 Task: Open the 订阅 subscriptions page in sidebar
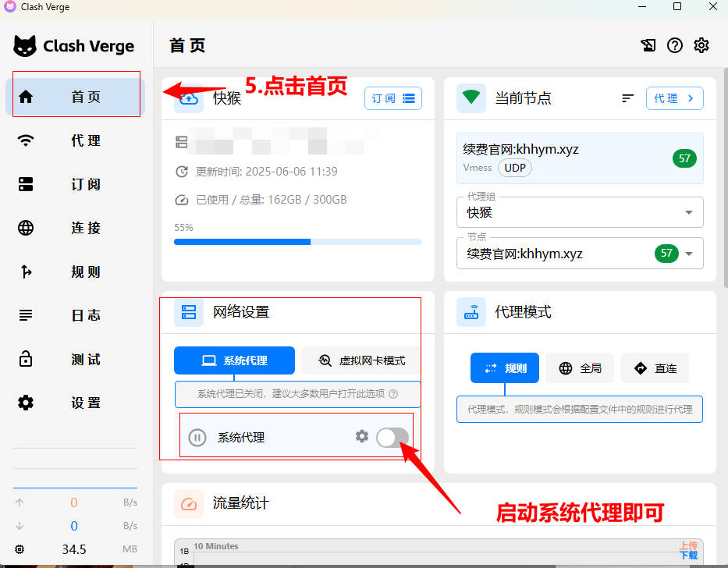[75, 184]
